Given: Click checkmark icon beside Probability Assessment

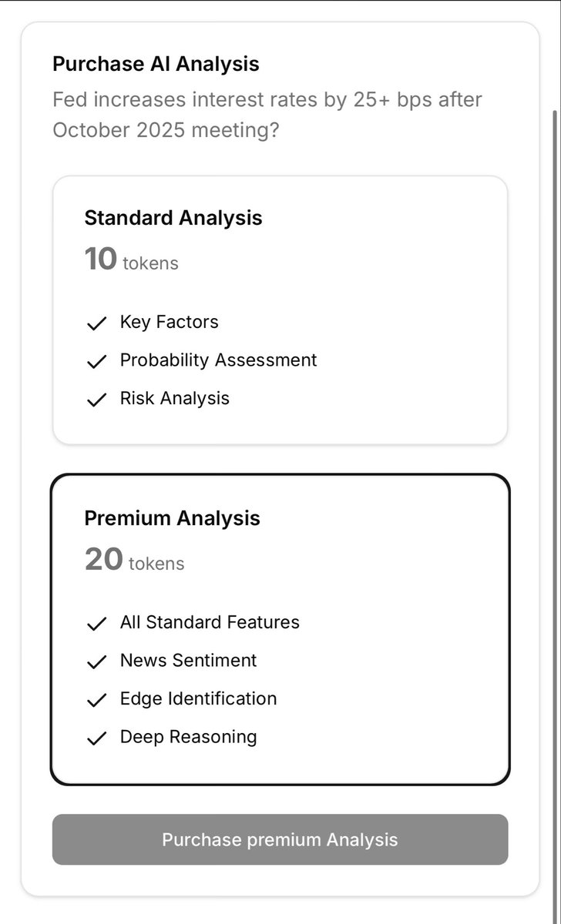Looking at the screenshot, I should pyautogui.click(x=96, y=361).
